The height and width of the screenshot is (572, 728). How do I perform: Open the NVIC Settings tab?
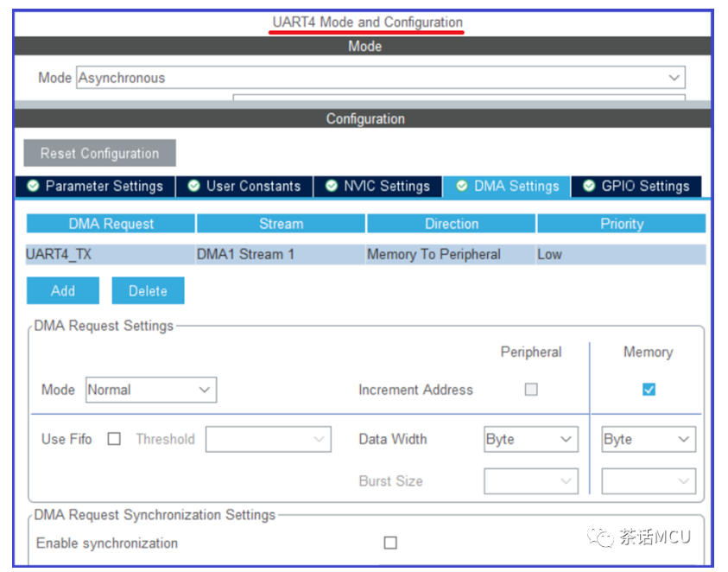click(378, 187)
